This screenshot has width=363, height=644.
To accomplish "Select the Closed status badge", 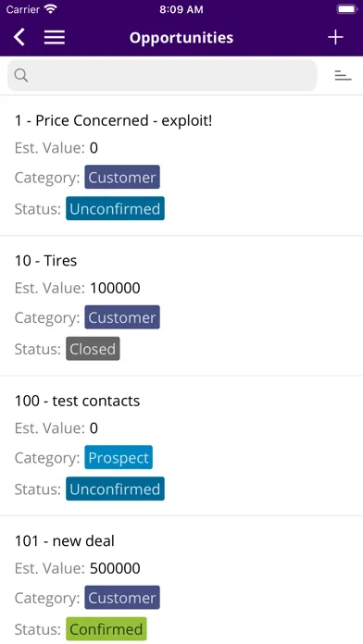I will pos(93,349).
